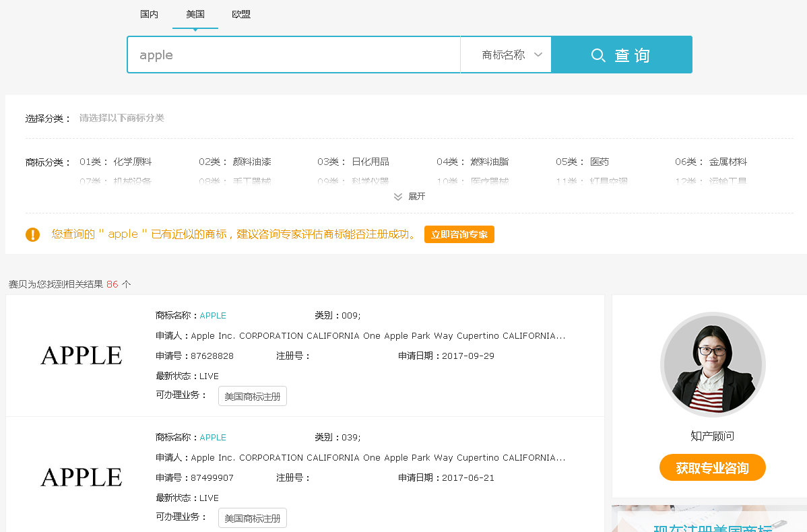
Task: Click application number 87628828 text
Action: (x=212, y=356)
